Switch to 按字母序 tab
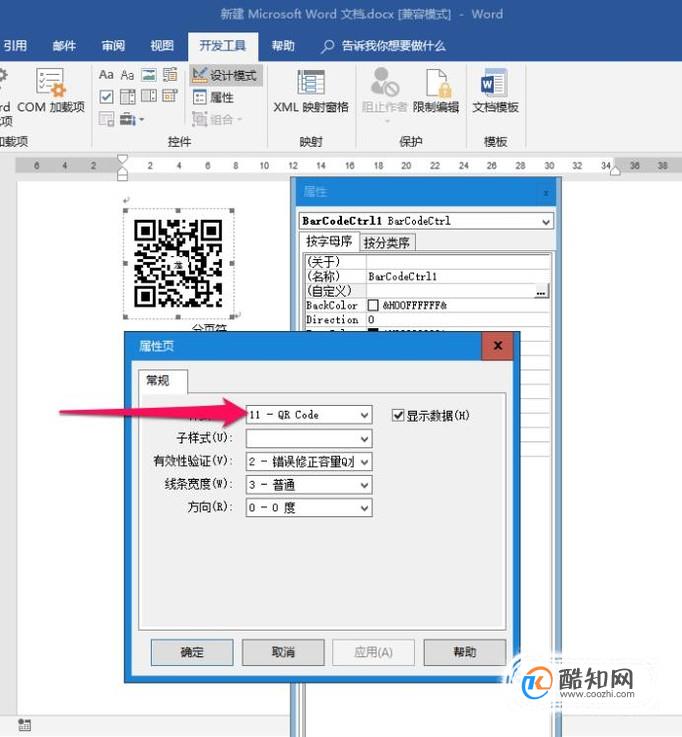The width and height of the screenshot is (682, 737). tap(329, 241)
